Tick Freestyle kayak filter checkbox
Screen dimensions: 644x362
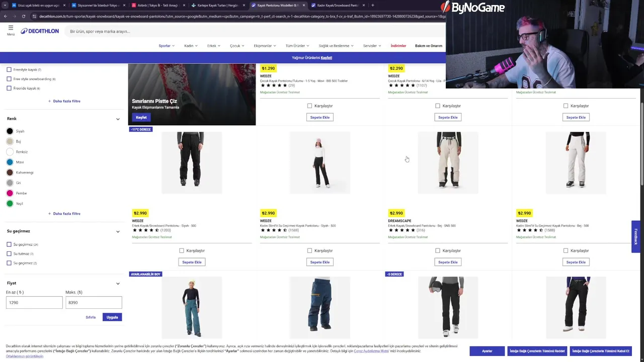click(x=9, y=69)
